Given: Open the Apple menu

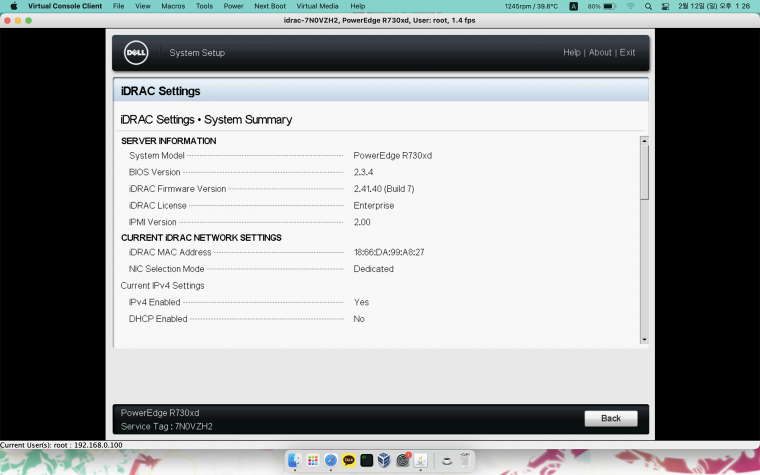Looking at the screenshot, I should pyautogui.click(x=14, y=6).
